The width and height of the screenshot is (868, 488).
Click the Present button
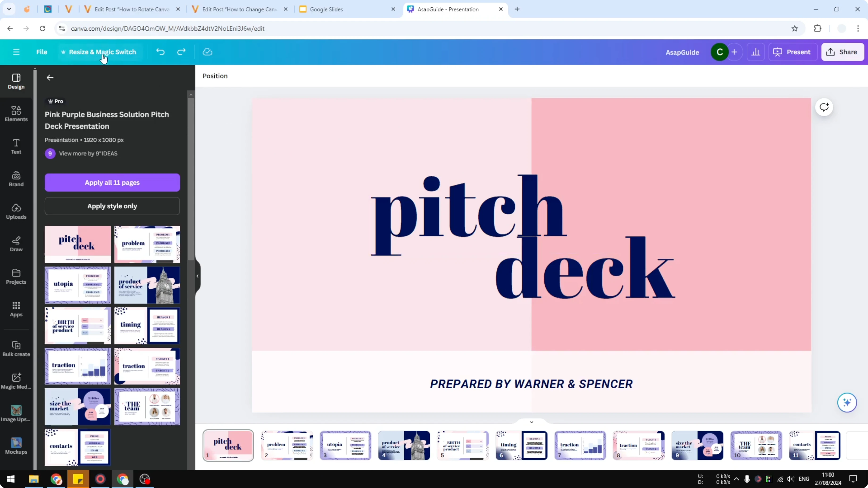pyautogui.click(x=793, y=52)
